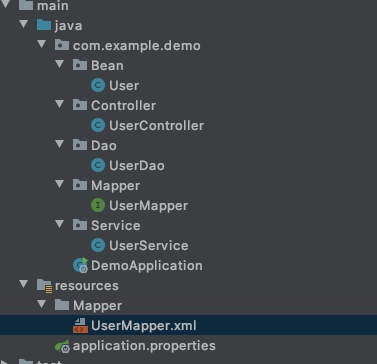
Task: Click the UserController class icon
Action: click(x=98, y=125)
